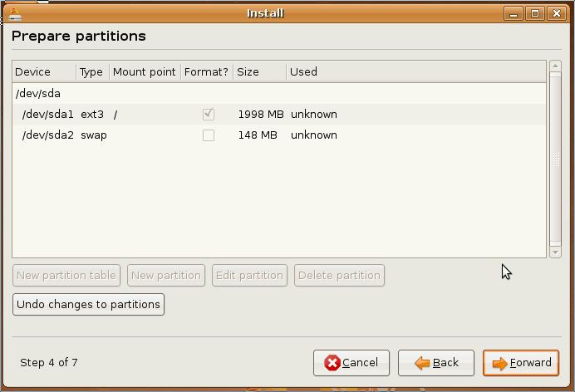575x392 pixels.
Task: Go back with the Back button
Action: (x=436, y=363)
